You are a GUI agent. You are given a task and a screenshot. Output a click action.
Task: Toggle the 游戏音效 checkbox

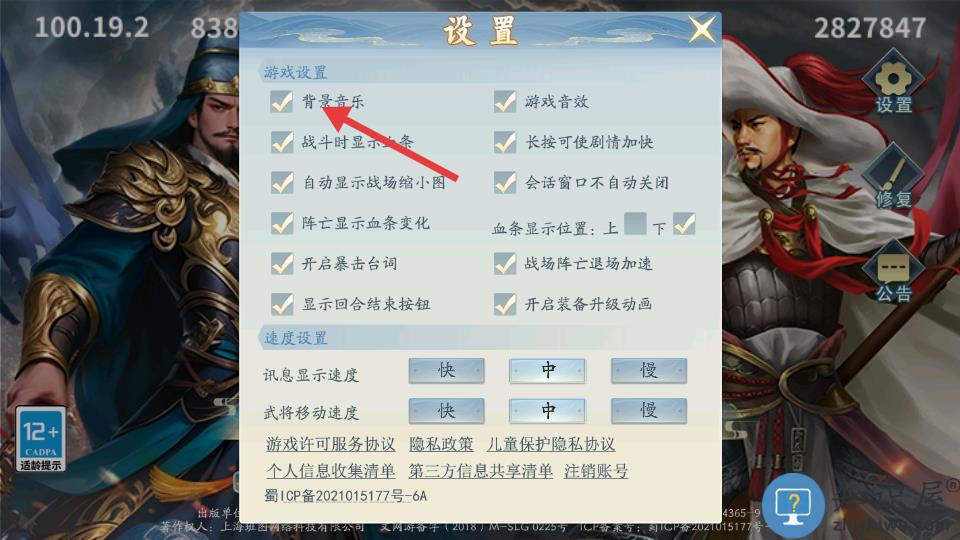[505, 102]
